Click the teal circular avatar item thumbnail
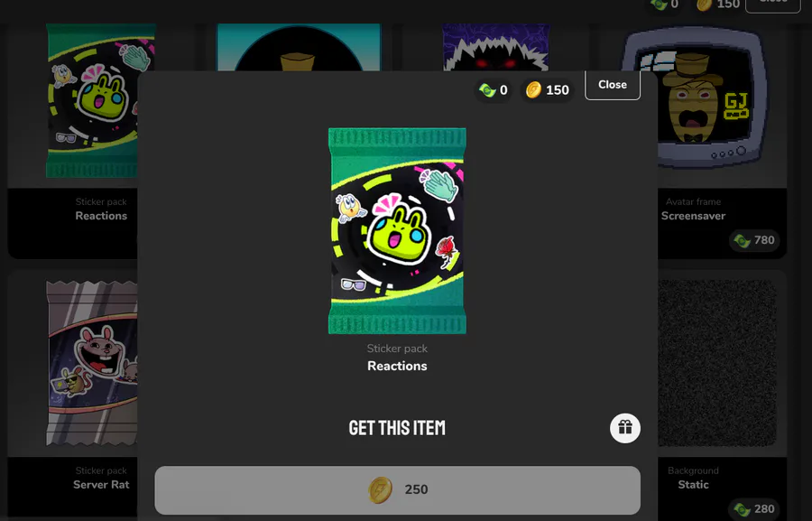This screenshot has width=812, height=521. pos(299,47)
